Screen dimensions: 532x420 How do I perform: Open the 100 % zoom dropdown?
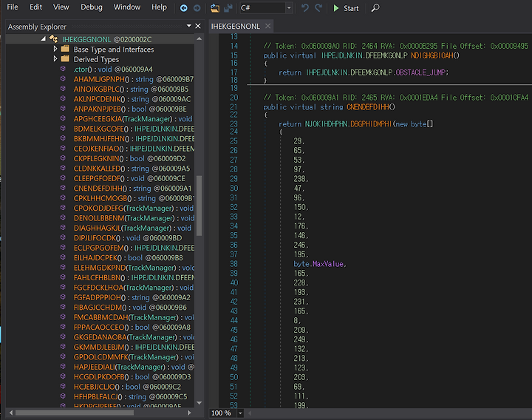point(240,413)
